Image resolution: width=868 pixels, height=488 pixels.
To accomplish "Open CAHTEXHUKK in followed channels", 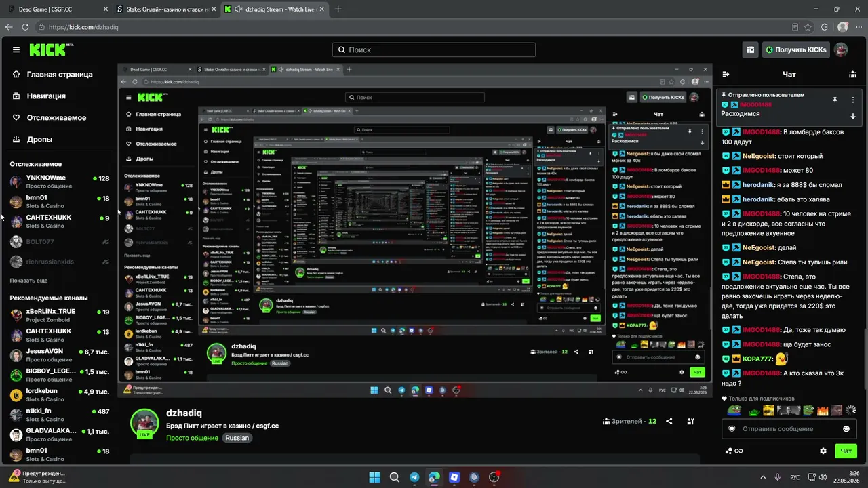I will (x=60, y=221).
